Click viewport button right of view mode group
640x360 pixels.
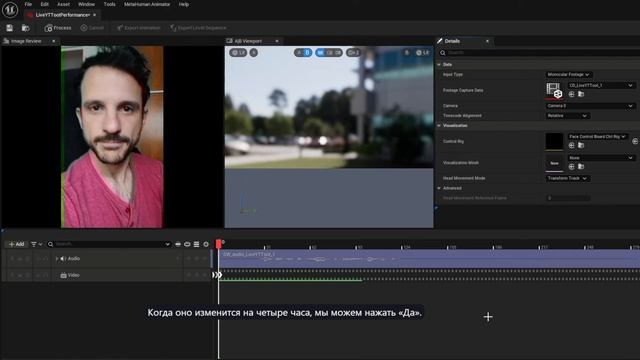[x=353, y=53]
